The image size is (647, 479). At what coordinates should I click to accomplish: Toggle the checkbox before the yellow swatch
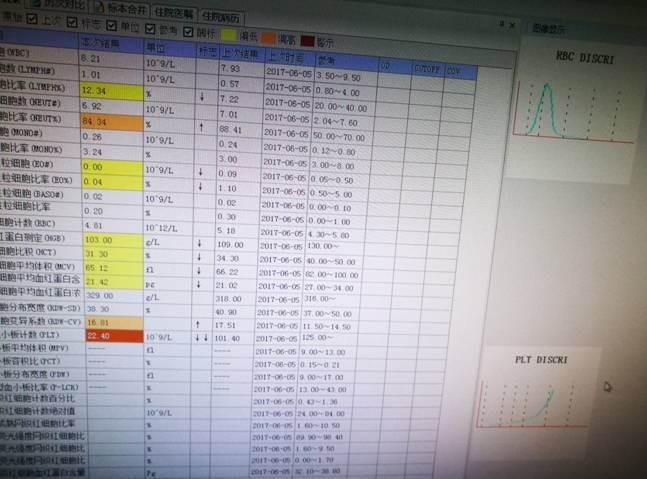pos(188,32)
